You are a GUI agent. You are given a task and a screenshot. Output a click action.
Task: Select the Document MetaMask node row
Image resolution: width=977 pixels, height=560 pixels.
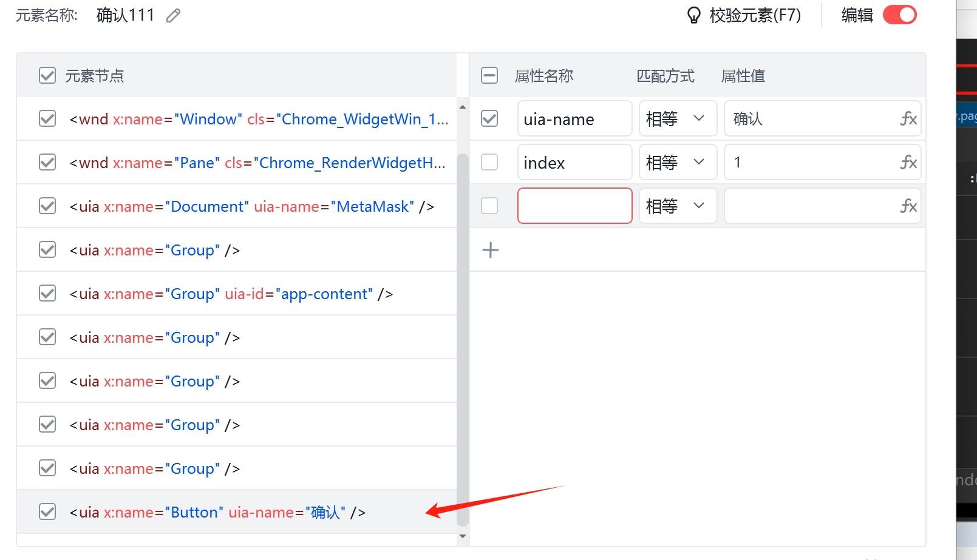(x=237, y=206)
